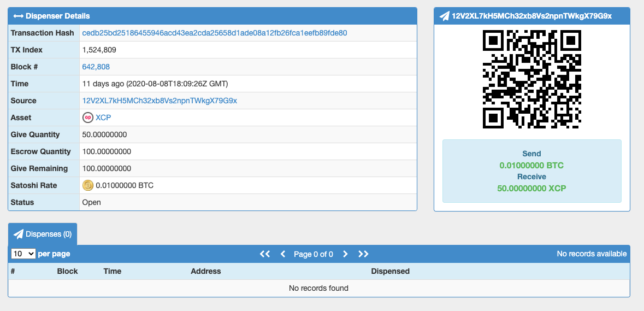Click the green 0.01000000 BTC send amount

531,166
